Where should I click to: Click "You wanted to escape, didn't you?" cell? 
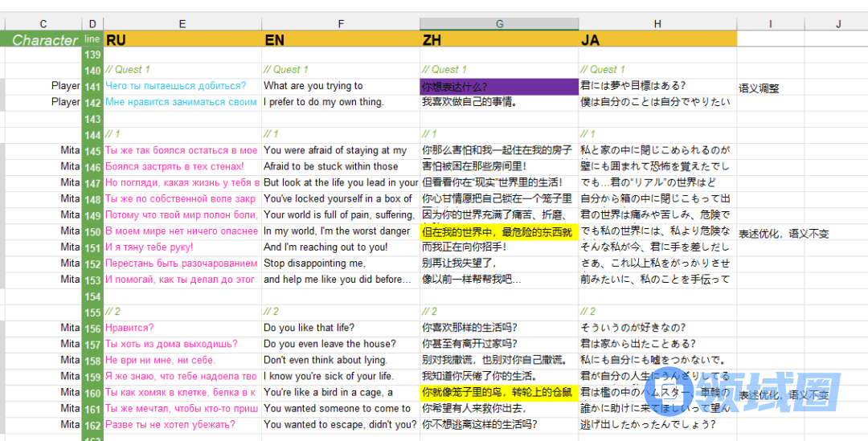[341, 424]
